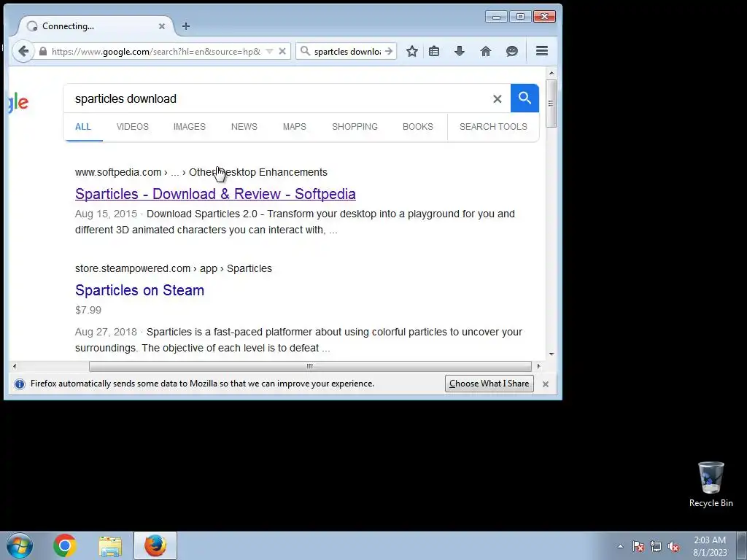This screenshot has width=747, height=560.
Task: Switch to SHOPPING results tab
Action: pyautogui.click(x=355, y=127)
